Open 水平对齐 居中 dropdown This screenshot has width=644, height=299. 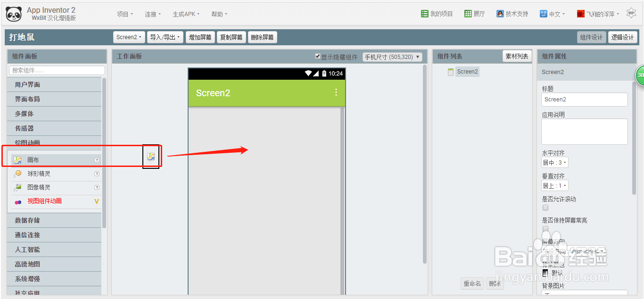pos(555,163)
